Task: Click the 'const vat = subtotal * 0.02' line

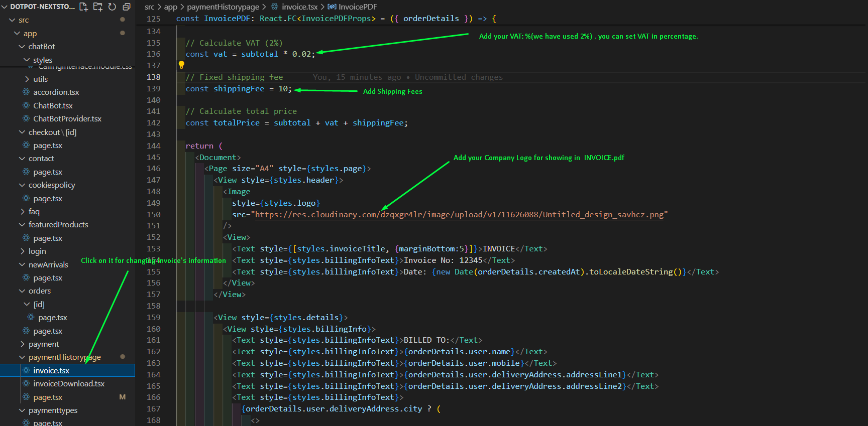Action: (250, 54)
